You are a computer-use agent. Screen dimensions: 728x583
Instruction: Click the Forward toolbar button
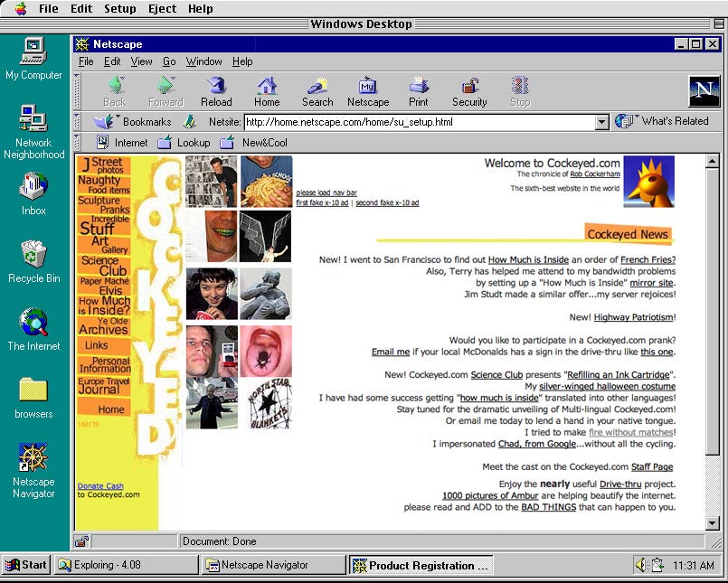pyautogui.click(x=165, y=91)
